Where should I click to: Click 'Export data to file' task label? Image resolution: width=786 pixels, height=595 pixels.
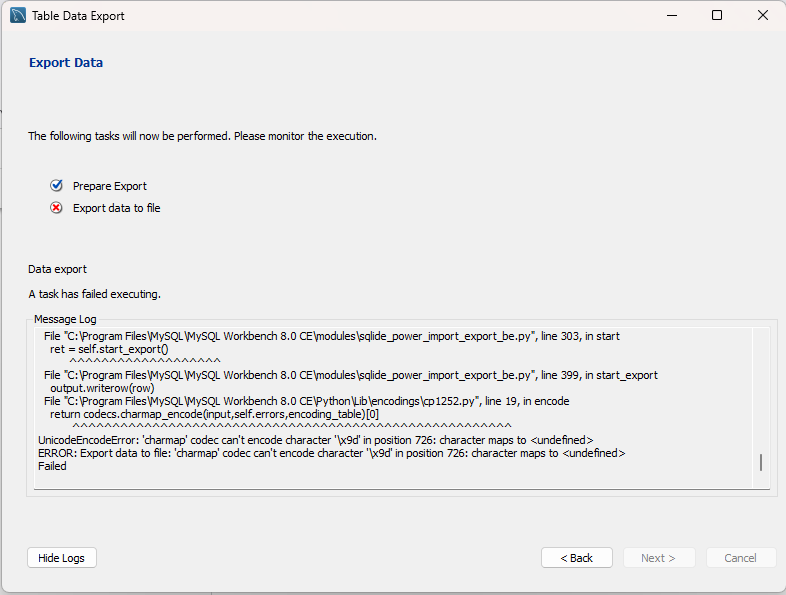pyautogui.click(x=117, y=208)
